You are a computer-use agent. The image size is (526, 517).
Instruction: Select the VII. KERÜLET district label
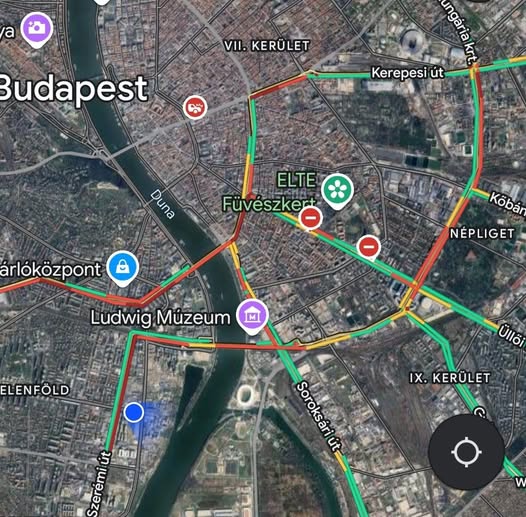(x=267, y=46)
